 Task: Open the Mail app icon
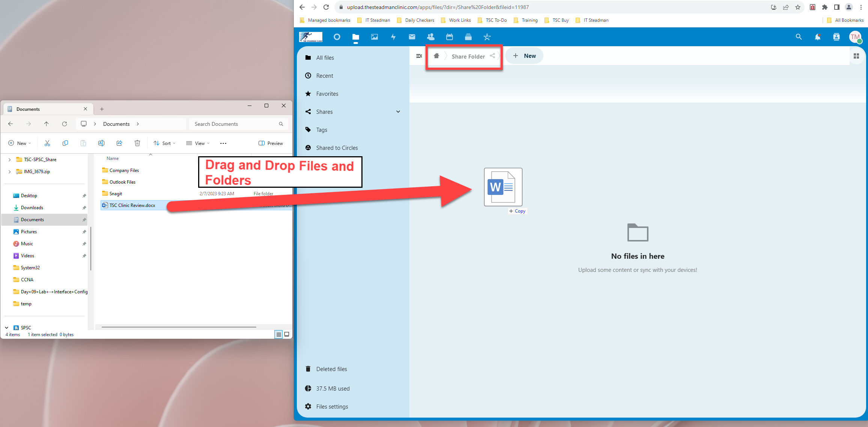pyautogui.click(x=412, y=37)
